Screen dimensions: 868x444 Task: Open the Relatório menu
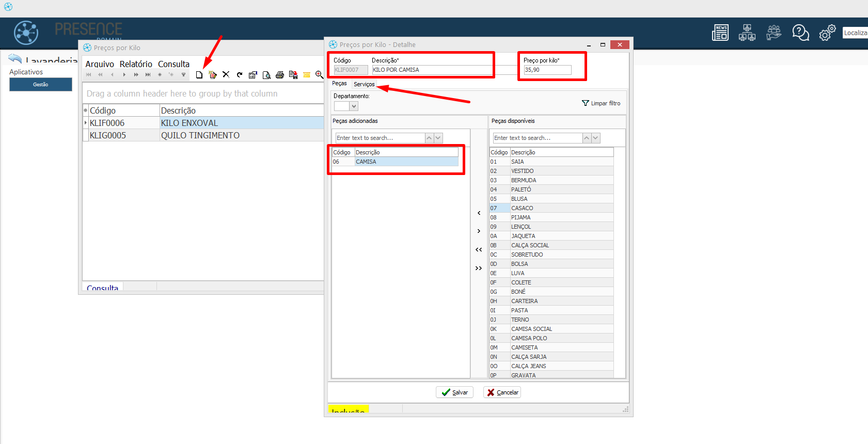(x=136, y=64)
